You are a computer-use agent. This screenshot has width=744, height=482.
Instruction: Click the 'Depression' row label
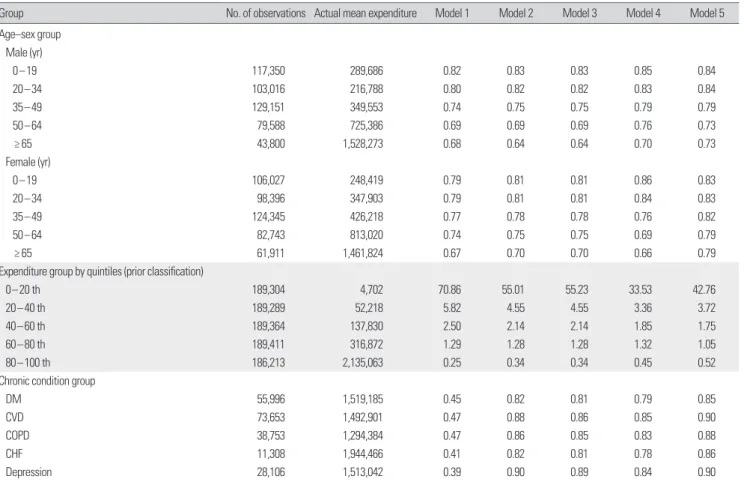(x=28, y=473)
